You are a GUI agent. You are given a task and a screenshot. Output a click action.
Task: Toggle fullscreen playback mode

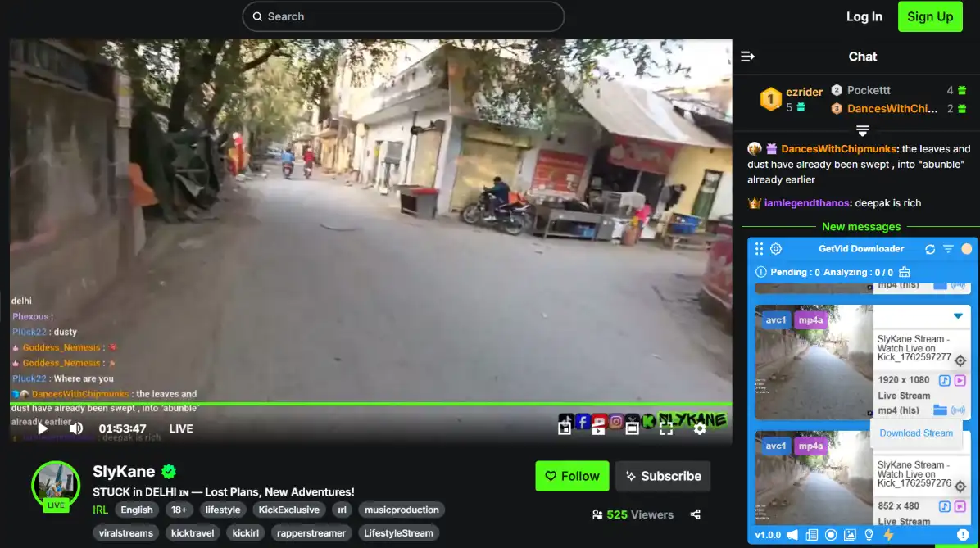click(x=667, y=428)
